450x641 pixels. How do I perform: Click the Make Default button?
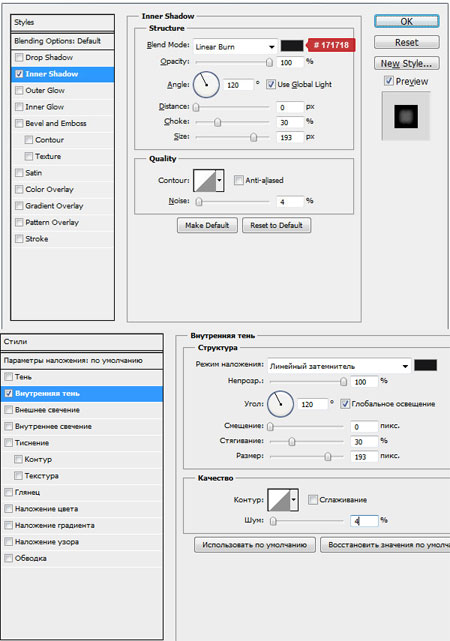(x=207, y=225)
